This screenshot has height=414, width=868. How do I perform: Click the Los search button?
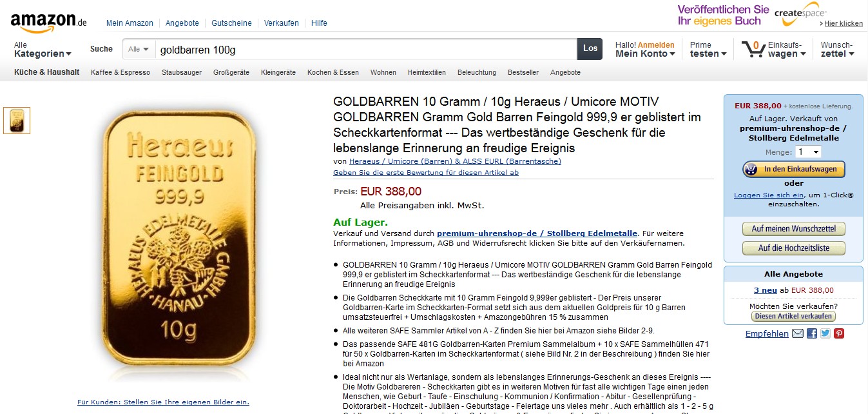[x=590, y=49]
